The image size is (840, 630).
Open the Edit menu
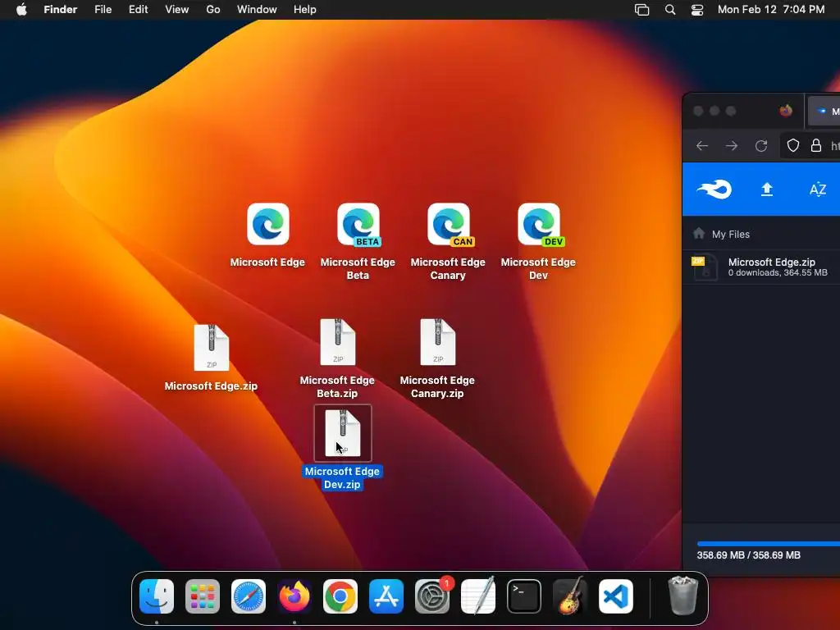point(138,10)
